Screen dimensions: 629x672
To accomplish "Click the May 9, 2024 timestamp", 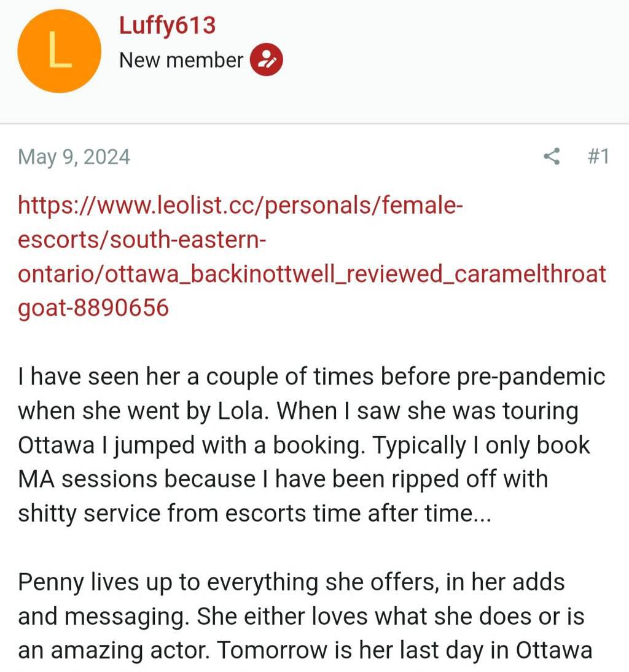I will 74,157.
